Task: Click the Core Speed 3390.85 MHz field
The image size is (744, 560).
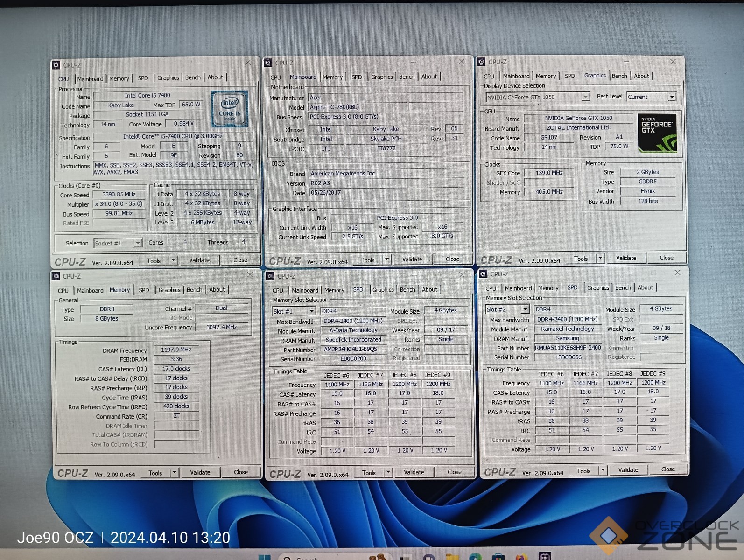Action: coord(119,195)
